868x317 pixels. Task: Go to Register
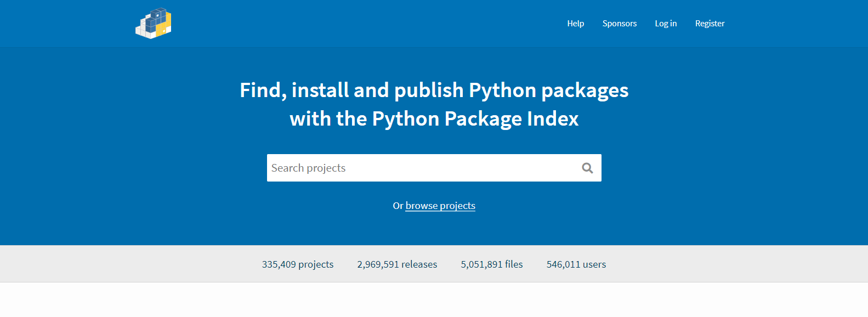710,24
